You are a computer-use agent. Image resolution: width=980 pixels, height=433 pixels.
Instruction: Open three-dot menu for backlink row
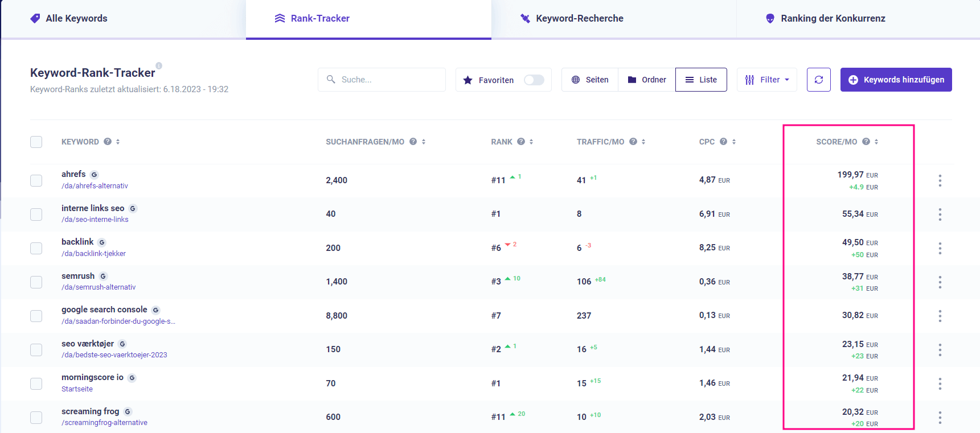(940, 248)
